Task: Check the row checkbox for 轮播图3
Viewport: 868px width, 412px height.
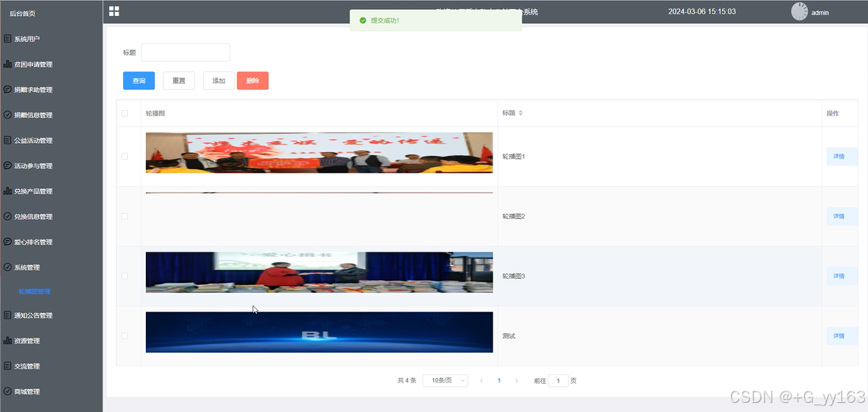Action: (x=124, y=276)
